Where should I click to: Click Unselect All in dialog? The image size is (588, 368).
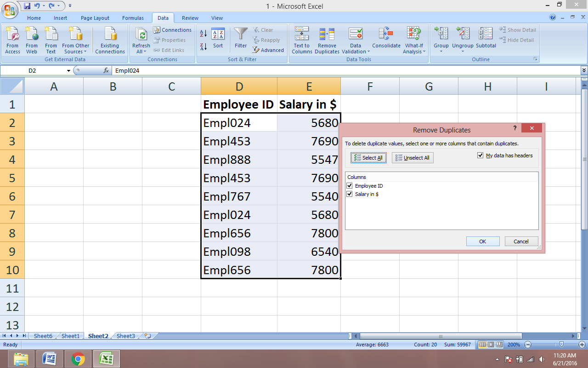click(x=413, y=158)
